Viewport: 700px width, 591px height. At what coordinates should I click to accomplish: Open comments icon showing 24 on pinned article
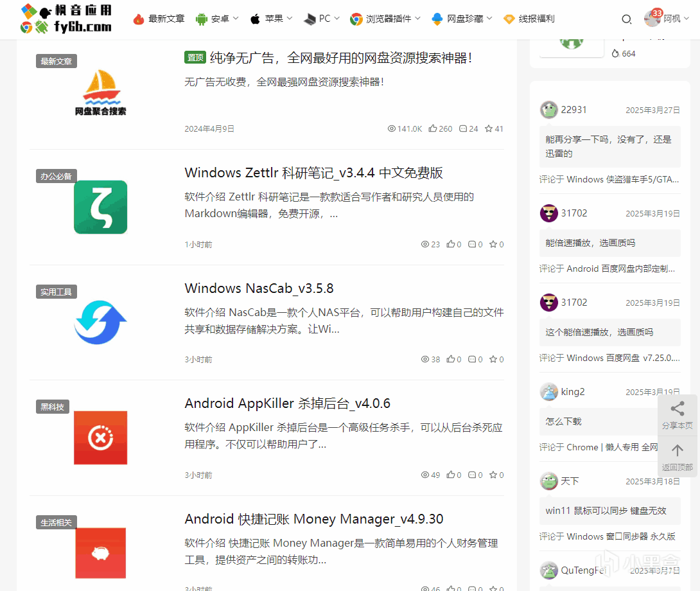point(468,128)
